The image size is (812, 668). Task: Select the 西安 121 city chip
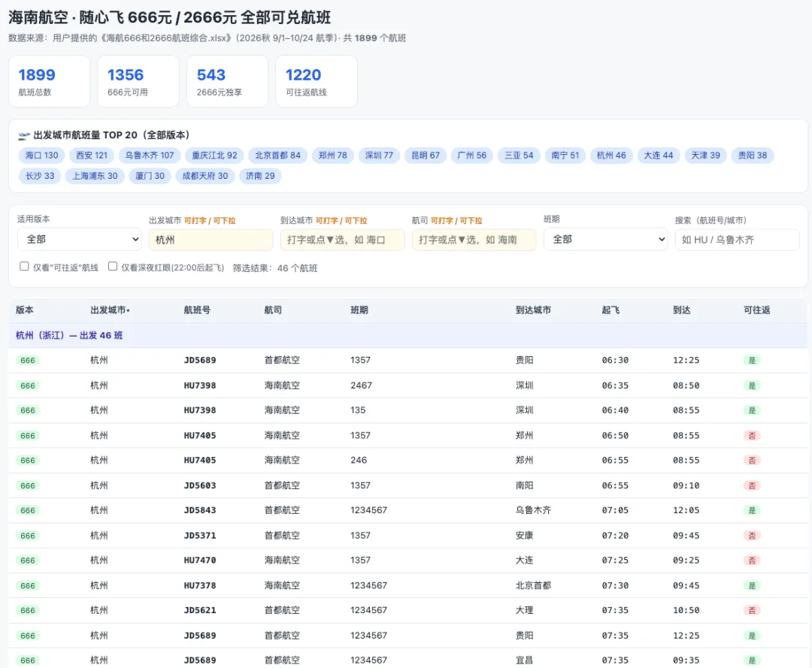tap(92, 156)
